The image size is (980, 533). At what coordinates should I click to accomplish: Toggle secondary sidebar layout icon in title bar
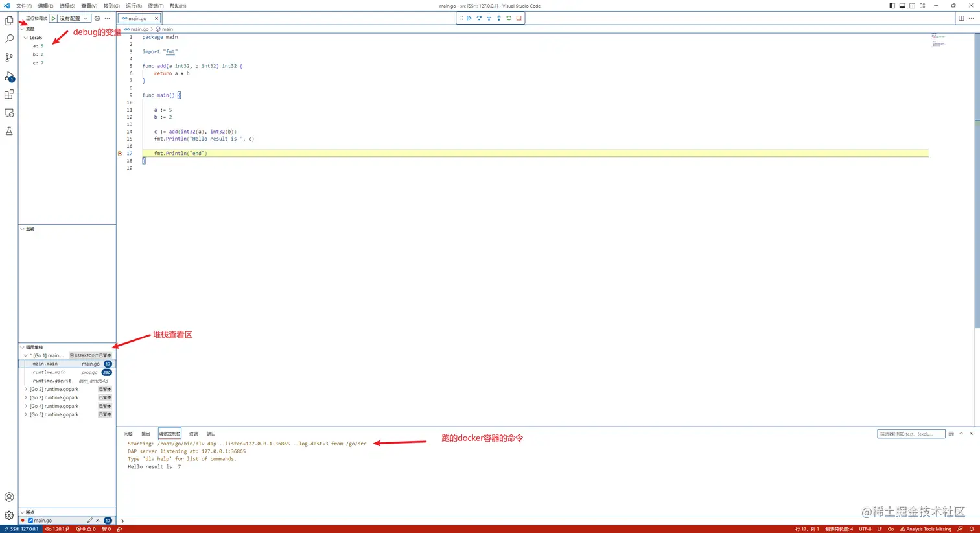click(912, 6)
